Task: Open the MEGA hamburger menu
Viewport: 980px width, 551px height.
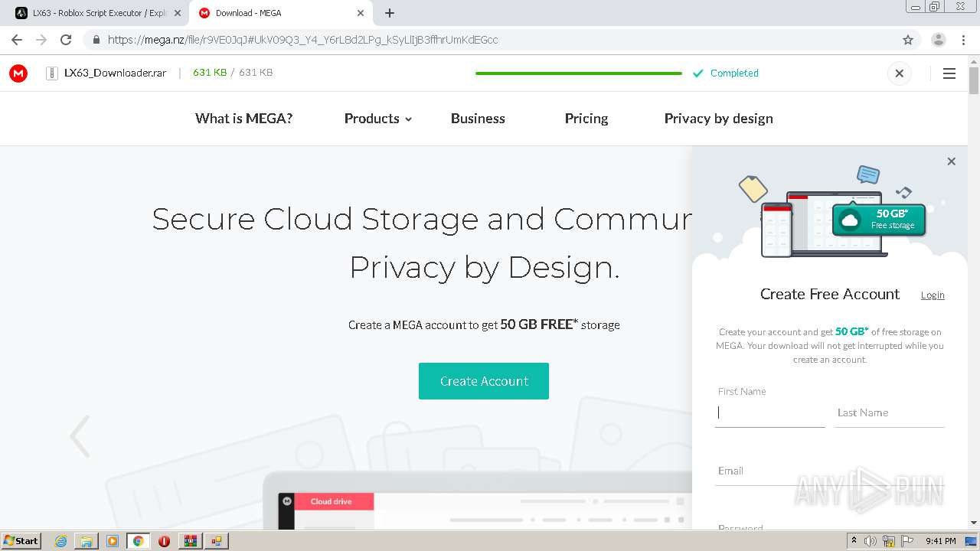Action: coord(949,73)
